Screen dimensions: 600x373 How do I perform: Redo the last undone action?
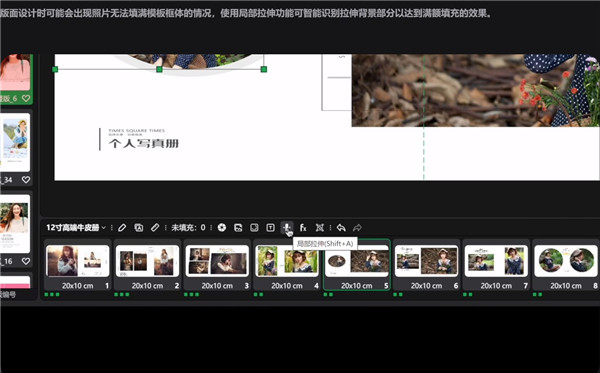pyautogui.click(x=357, y=228)
